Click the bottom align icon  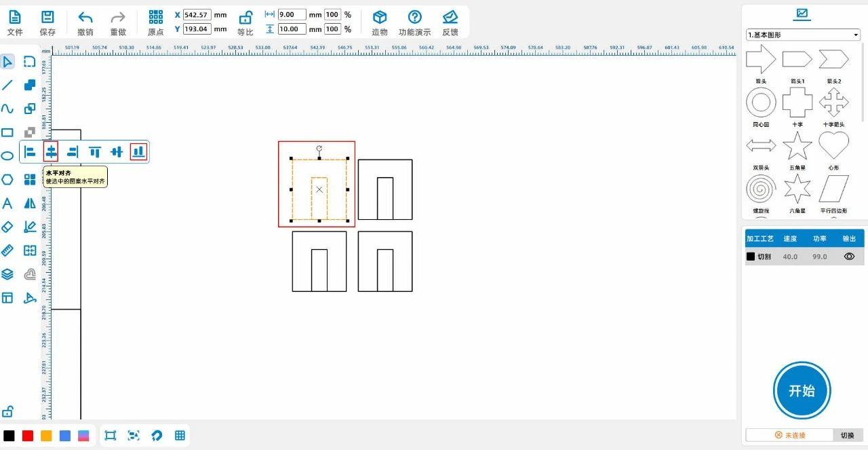138,152
